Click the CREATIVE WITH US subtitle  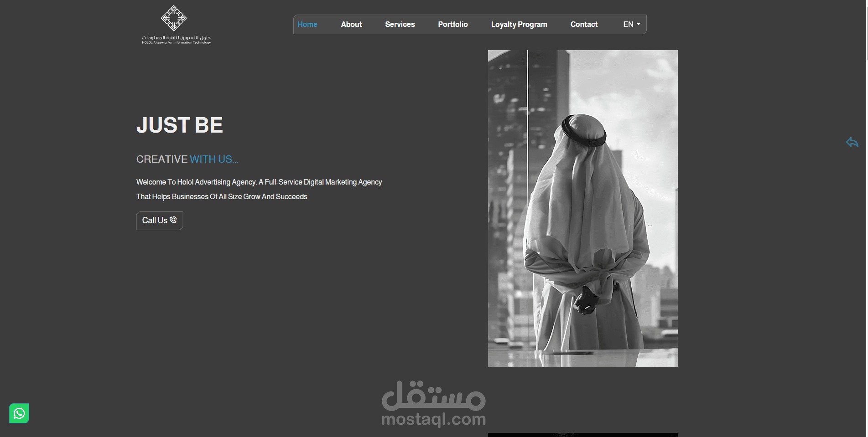[x=187, y=159]
